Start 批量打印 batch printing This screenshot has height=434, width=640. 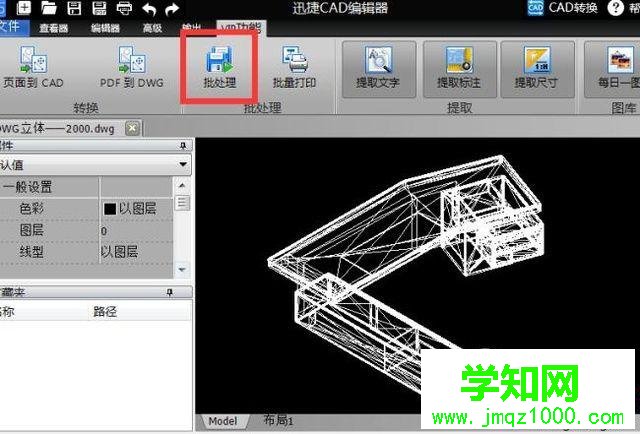(x=294, y=67)
